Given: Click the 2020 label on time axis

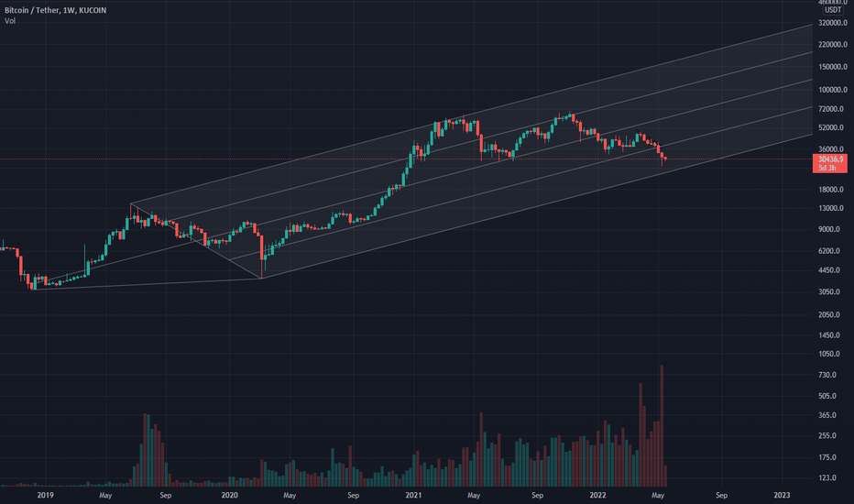Looking at the screenshot, I should point(229,495).
